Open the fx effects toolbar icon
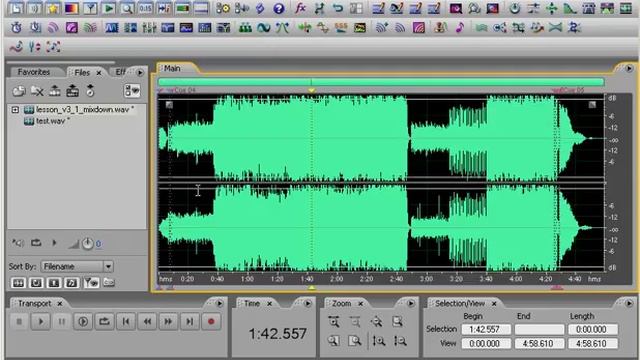This screenshot has width=640, height=360. pos(300,8)
